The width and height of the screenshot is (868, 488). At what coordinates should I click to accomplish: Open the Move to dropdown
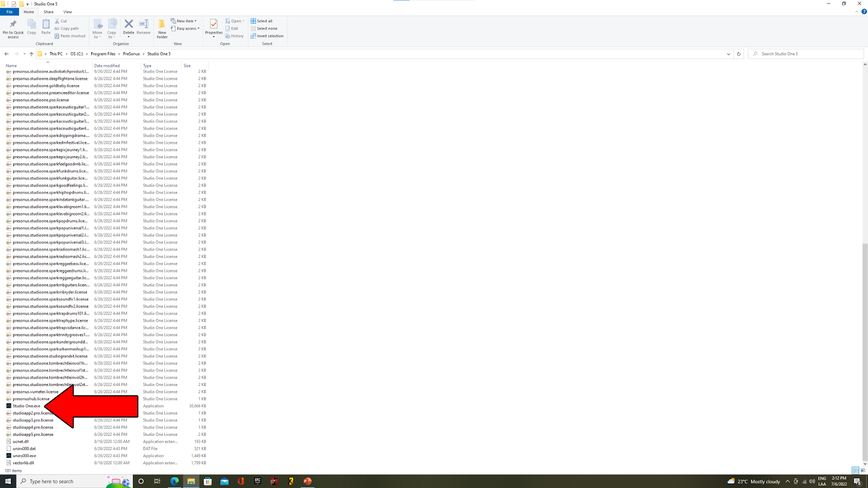98,29
